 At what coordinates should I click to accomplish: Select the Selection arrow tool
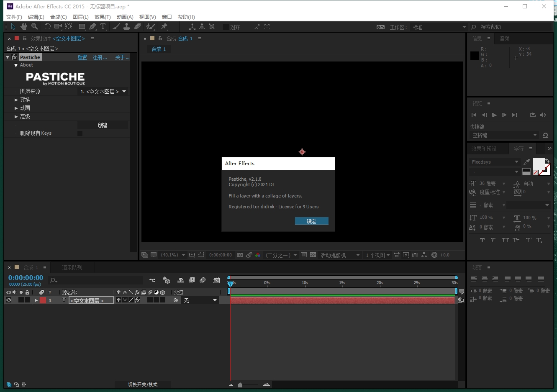coord(13,26)
